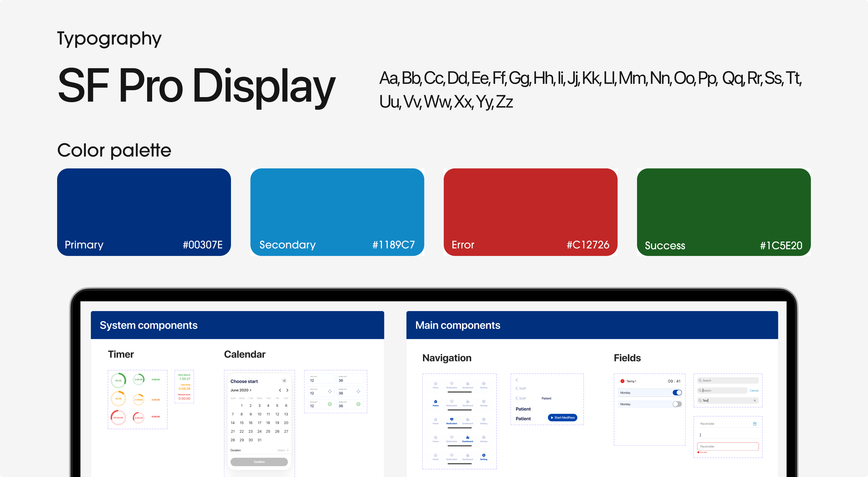Go to previous month in calendar
Viewport: 868px width, 477px height.
pos(280,390)
